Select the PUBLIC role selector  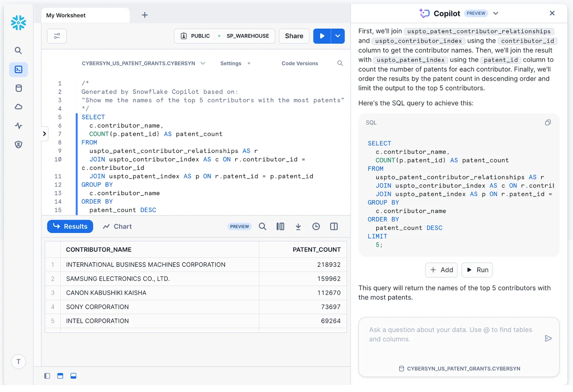click(195, 36)
